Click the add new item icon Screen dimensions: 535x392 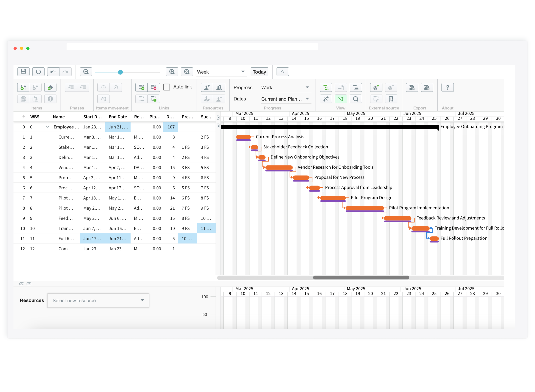[23, 87]
